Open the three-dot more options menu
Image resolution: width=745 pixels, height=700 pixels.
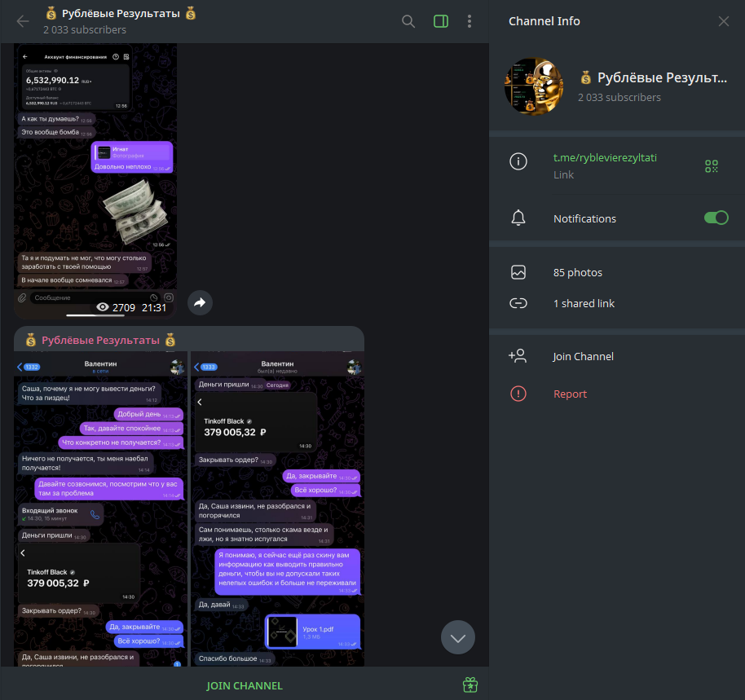pos(469,21)
